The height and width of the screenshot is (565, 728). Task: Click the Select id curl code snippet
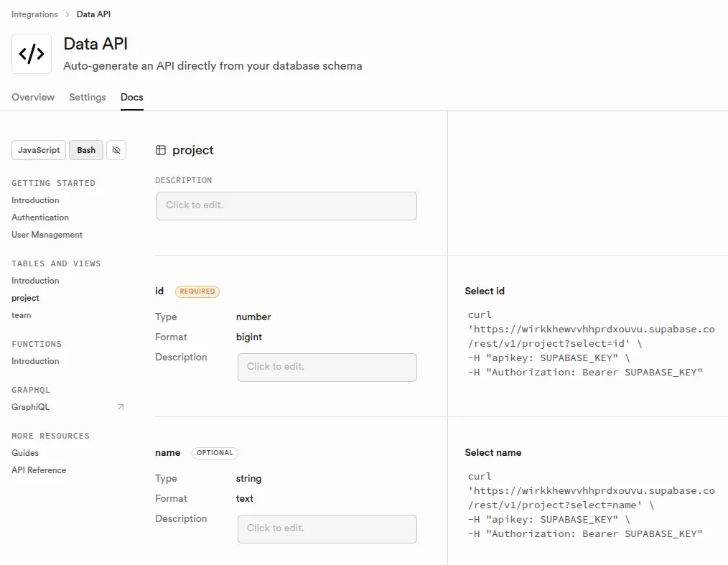(x=591, y=344)
